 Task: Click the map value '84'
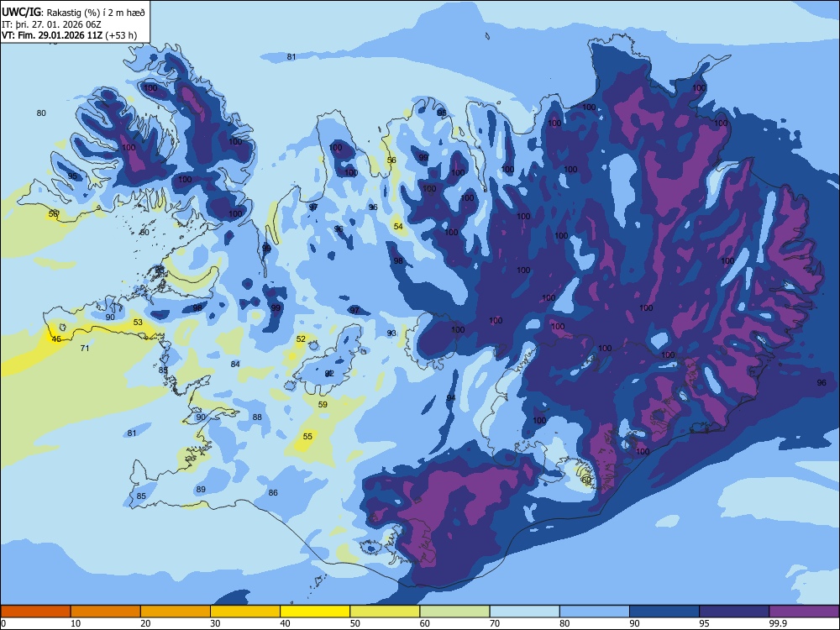tap(235, 365)
